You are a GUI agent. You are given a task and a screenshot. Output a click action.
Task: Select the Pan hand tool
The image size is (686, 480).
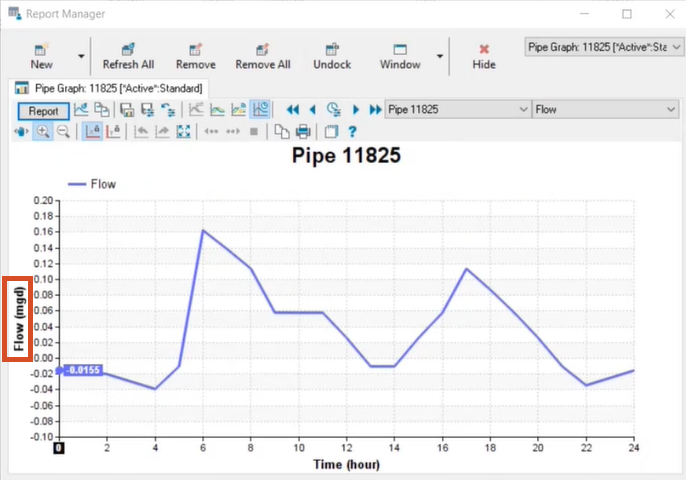[21, 131]
